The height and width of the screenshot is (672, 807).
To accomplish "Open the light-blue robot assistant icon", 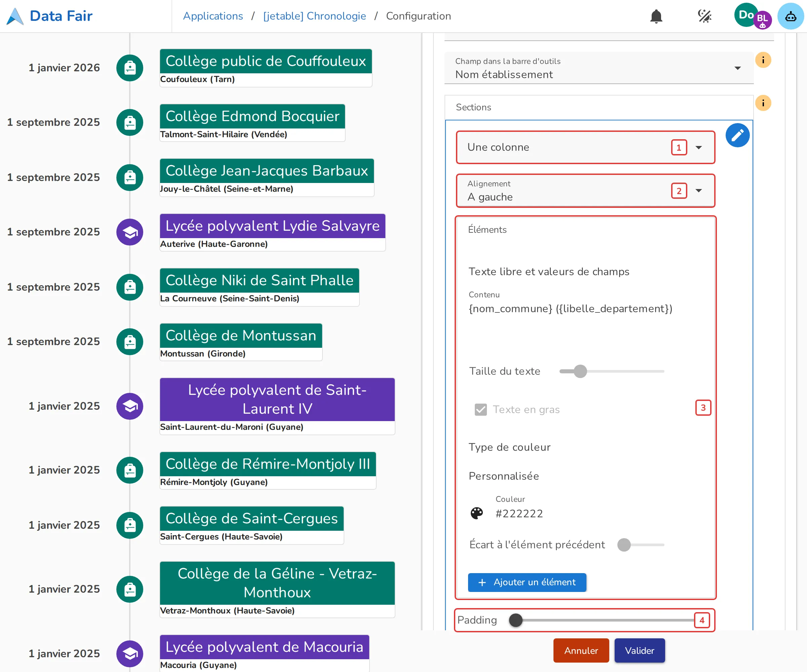I will point(791,16).
